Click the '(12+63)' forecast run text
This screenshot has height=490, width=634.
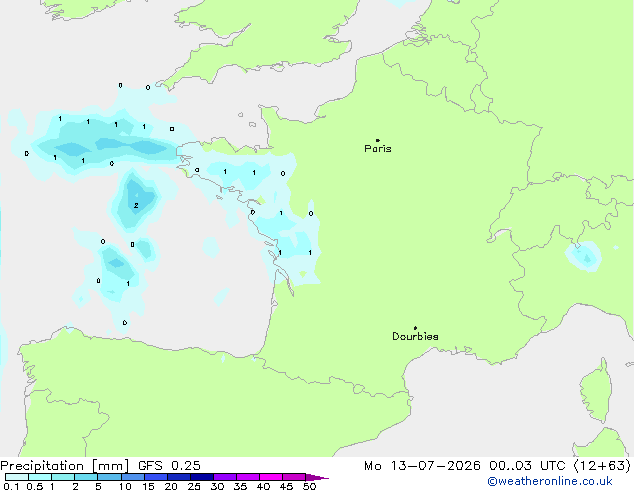pos(602,466)
